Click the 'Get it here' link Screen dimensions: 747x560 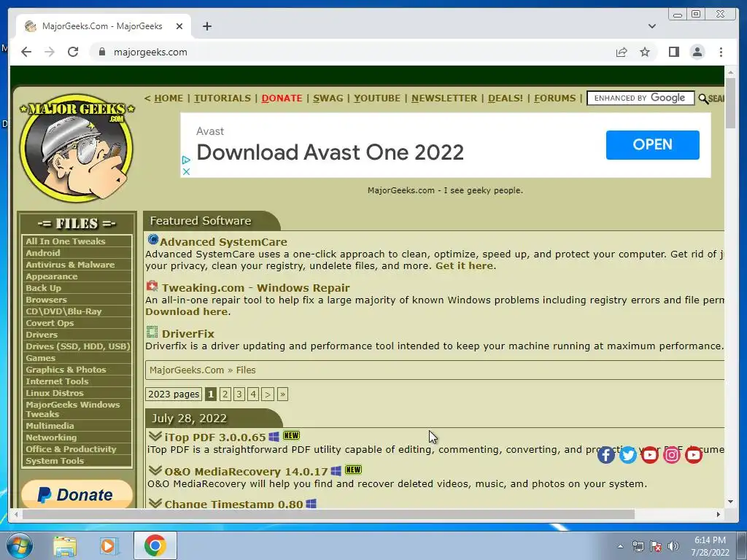click(x=464, y=265)
